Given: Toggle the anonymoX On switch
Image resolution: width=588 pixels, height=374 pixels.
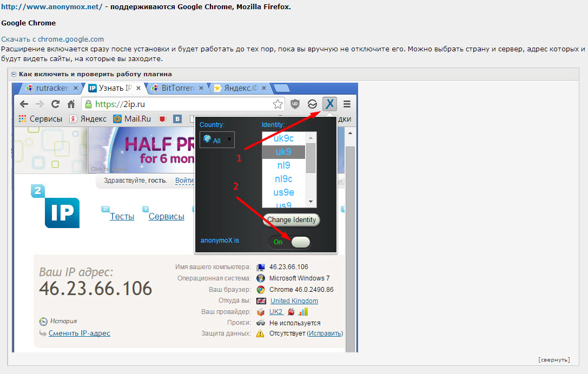Looking at the screenshot, I should coord(289,242).
